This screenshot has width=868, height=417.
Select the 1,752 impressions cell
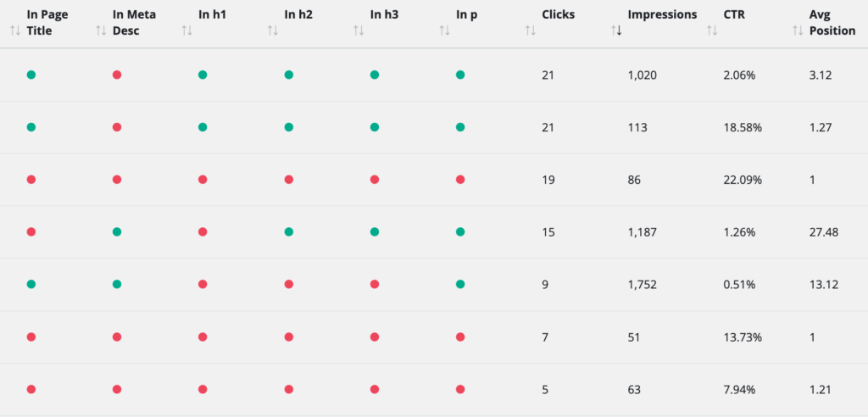coord(643,285)
